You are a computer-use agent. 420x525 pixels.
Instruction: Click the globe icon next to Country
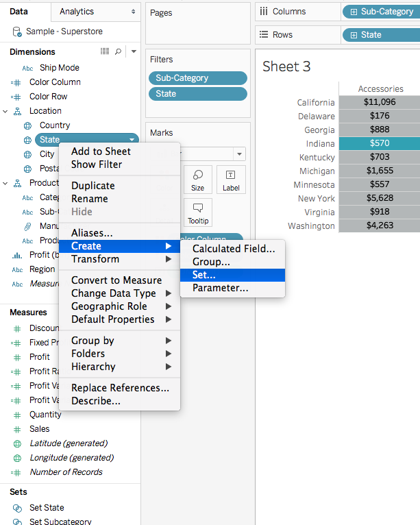point(27,125)
